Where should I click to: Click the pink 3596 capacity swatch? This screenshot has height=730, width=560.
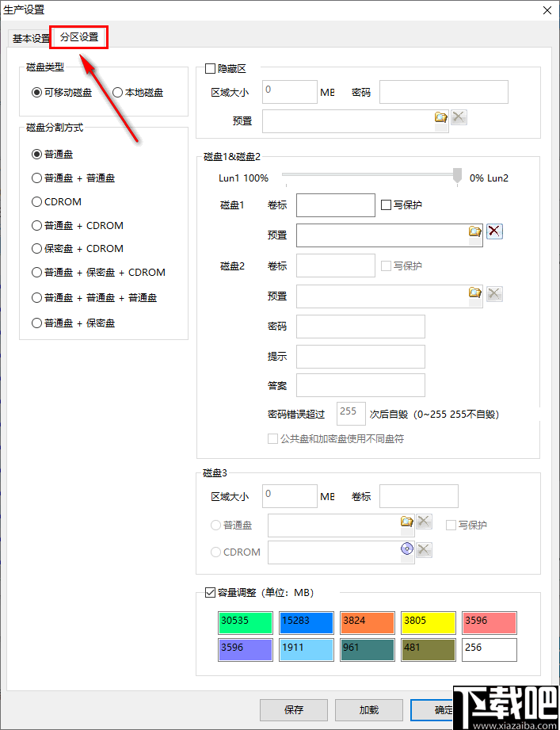(490, 623)
